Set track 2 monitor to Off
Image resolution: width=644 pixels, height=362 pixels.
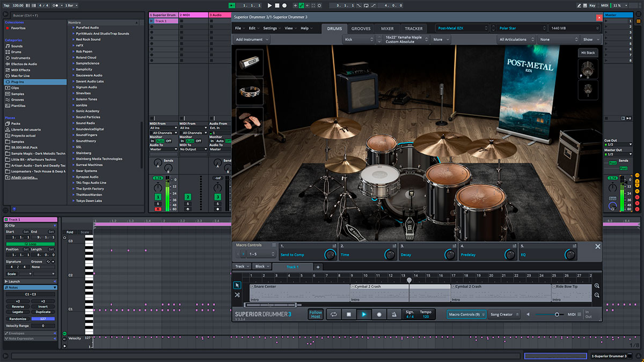pos(199,141)
